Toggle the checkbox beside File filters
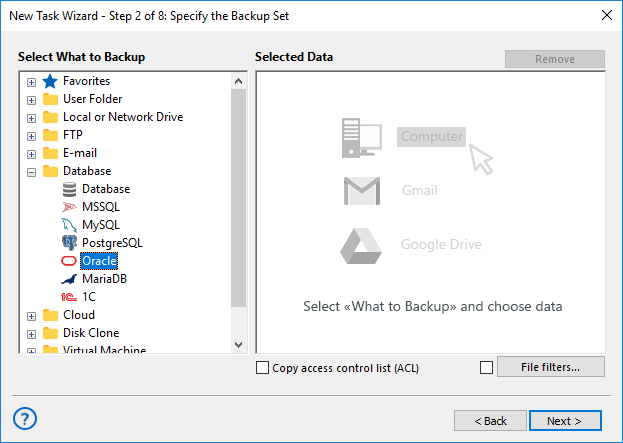 486,368
